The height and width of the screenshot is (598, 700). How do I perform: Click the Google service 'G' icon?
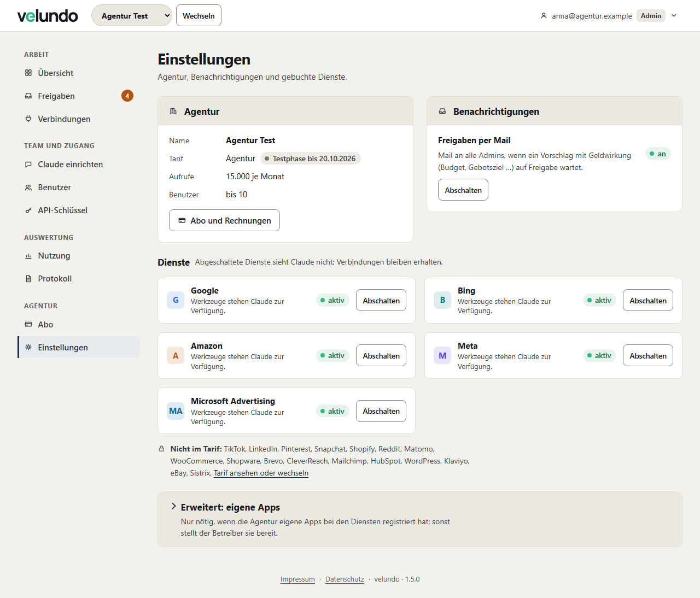(x=176, y=300)
